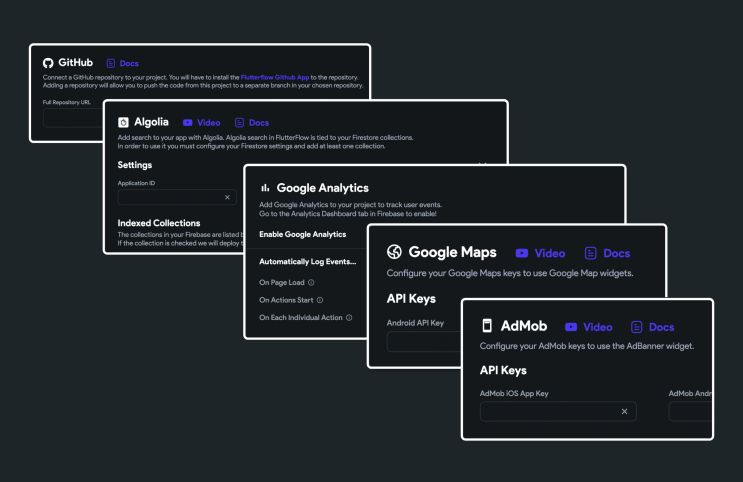
Task: Click the Android API Key input field
Action: tap(424, 342)
